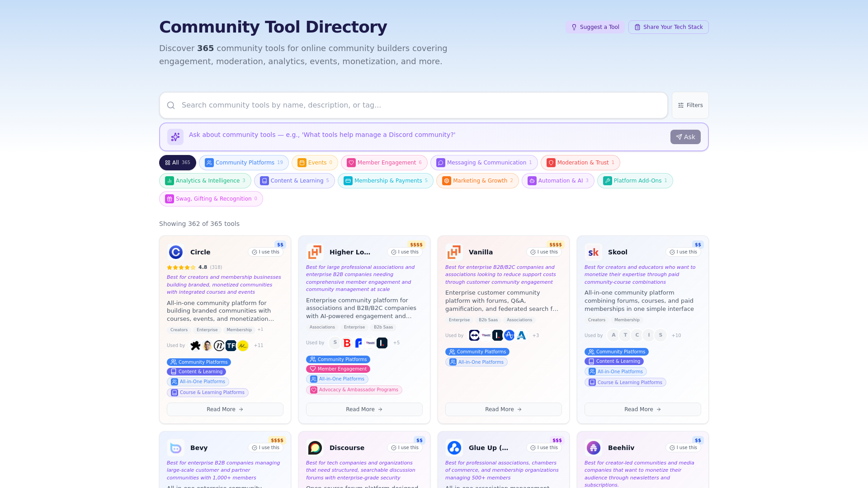Filter by Membership & Payments category
This screenshot has width=868, height=488.
[386, 181]
